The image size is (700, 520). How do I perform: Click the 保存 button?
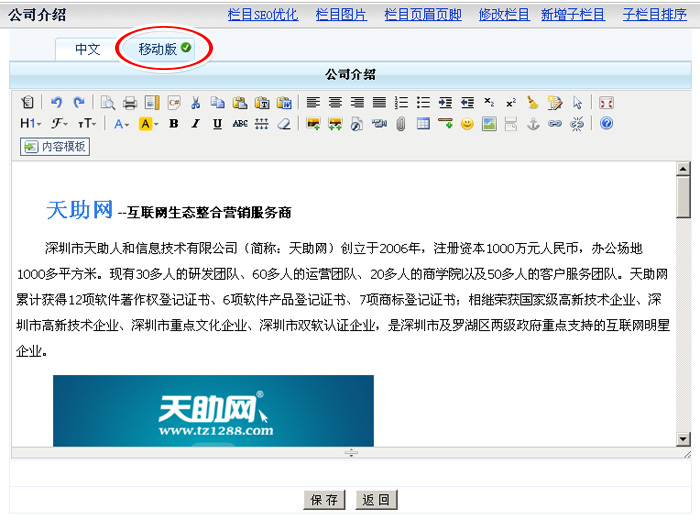click(324, 499)
